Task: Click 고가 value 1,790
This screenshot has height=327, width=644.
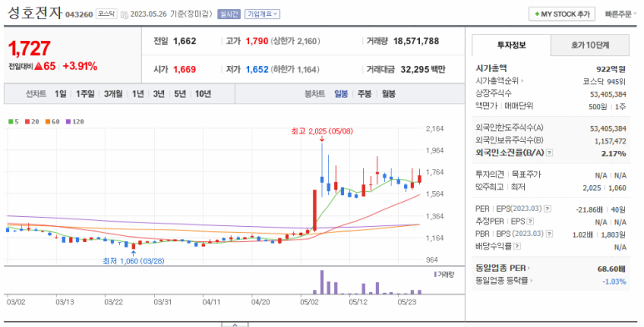Action: [x=257, y=41]
